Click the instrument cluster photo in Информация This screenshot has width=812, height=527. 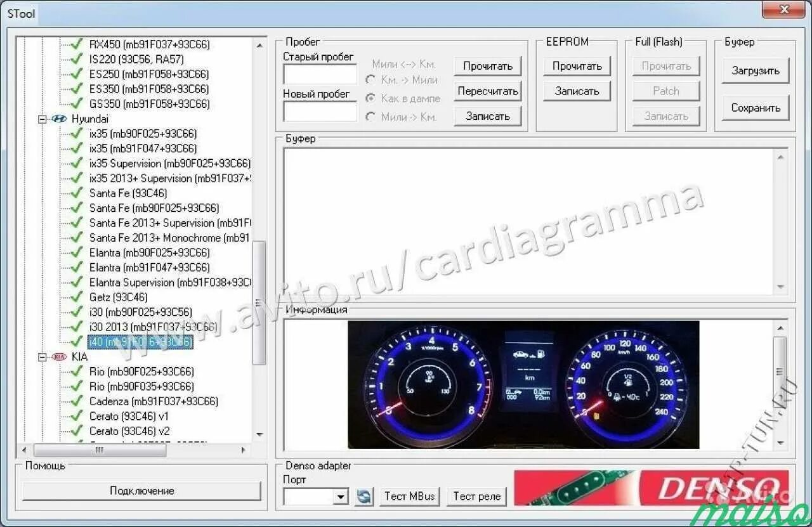coord(523,384)
